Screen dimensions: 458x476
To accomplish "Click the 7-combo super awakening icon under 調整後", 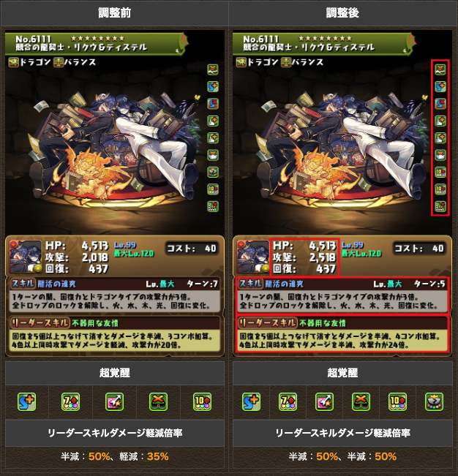I will coord(288,401).
